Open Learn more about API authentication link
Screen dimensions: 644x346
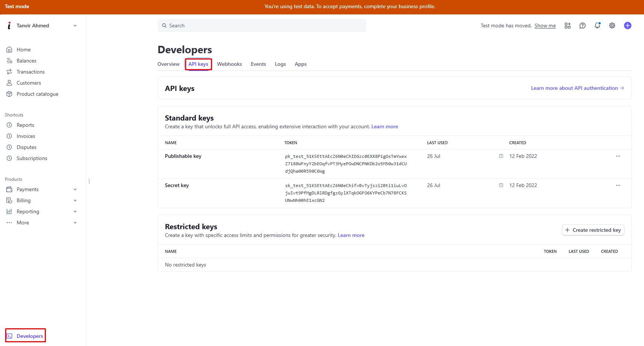[x=577, y=88]
